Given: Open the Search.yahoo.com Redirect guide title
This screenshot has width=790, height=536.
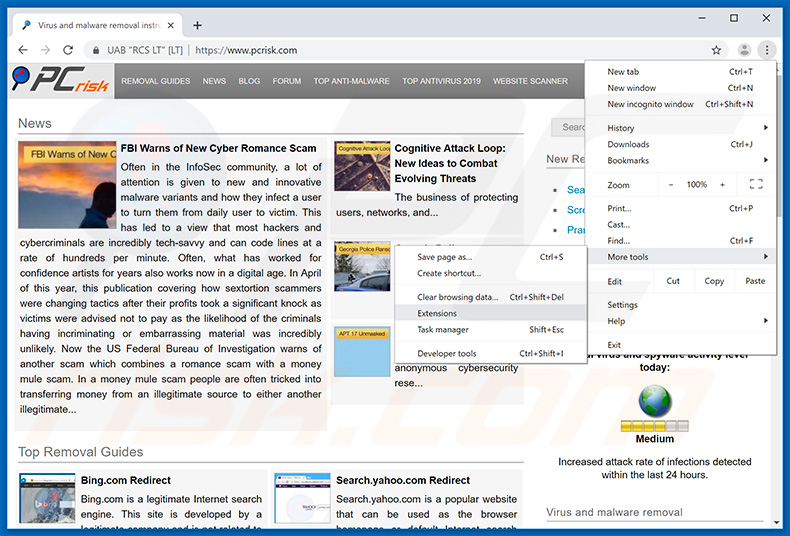Looking at the screenshot, I should 403,480.
